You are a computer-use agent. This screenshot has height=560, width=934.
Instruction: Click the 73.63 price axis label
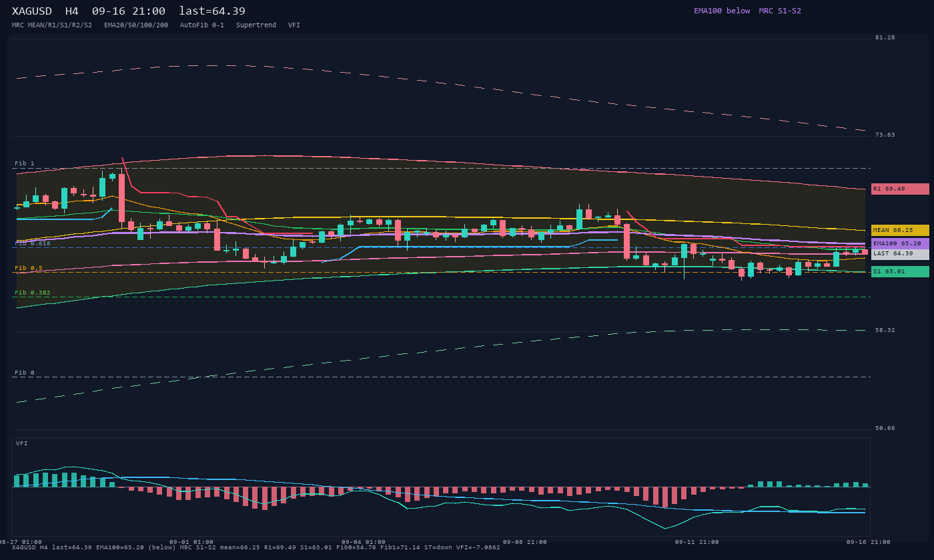tap(885, 135)
